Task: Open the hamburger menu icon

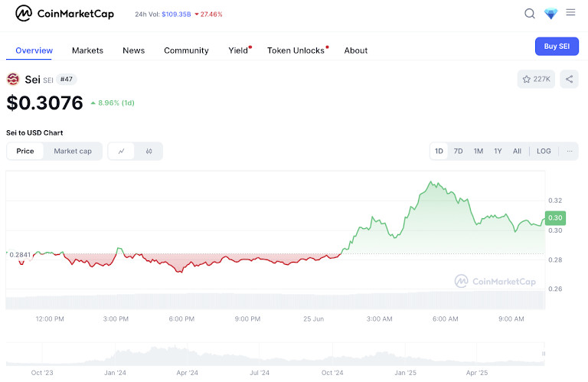Action: [570, 12]
